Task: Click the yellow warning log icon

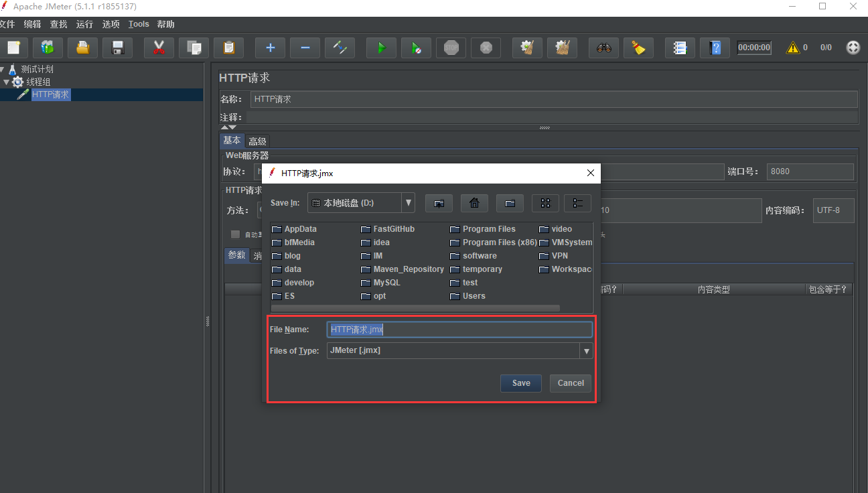Action: pos(793,48)
